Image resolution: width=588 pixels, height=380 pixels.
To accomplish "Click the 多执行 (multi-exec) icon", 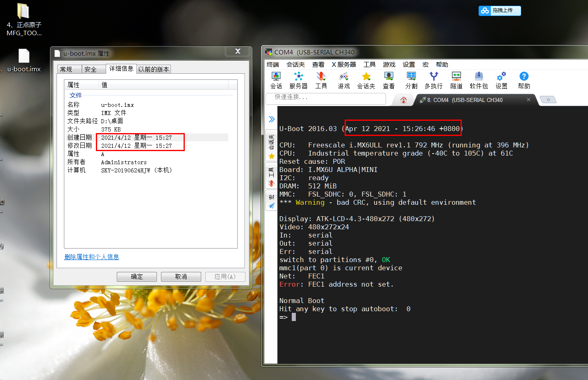I will [434, 80].
